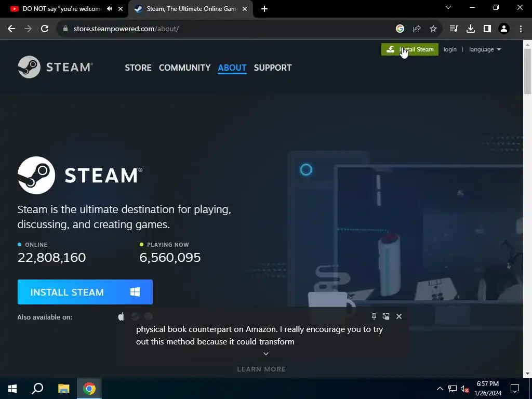Open the language dropdown
Image resolution: width=532 pixels, height=399 pixels.
coord(485,49)
